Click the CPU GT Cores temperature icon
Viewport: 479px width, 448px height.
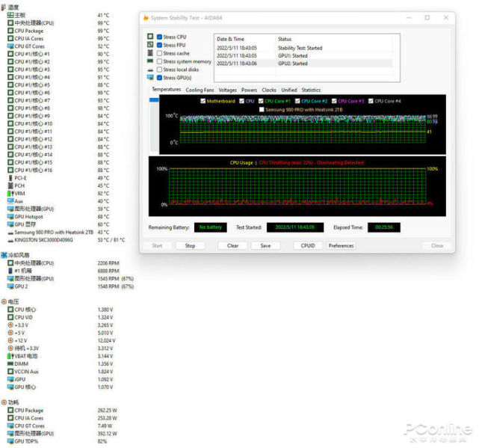click(x=10, y=46)
